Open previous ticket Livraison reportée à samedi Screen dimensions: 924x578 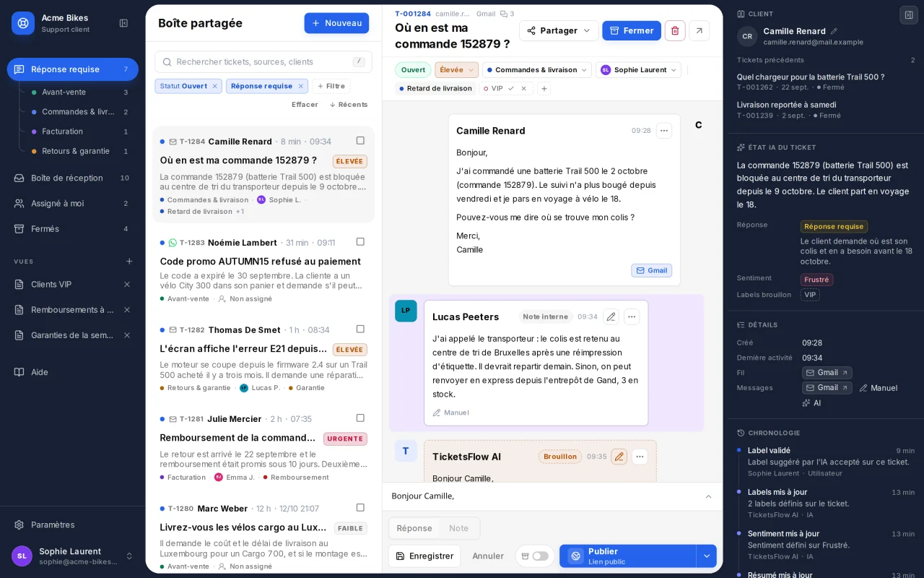pyautogui.click(x=826, y=110)
